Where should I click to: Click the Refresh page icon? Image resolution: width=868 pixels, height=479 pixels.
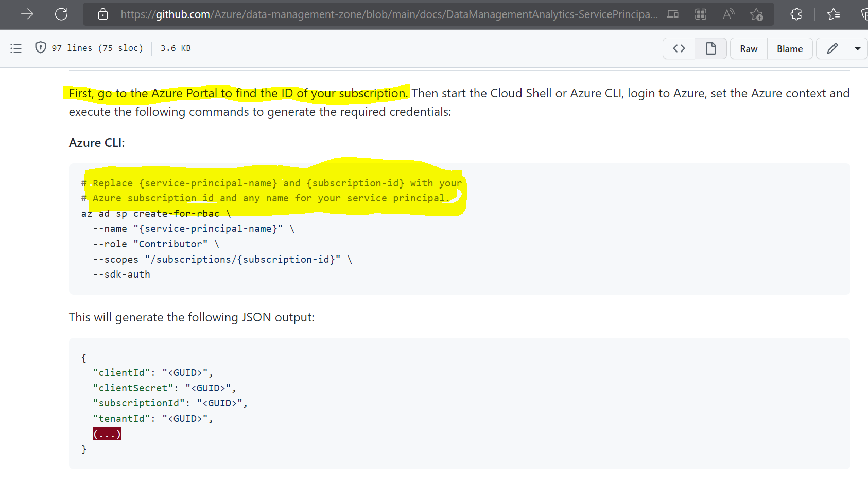[x=61, y=14]
